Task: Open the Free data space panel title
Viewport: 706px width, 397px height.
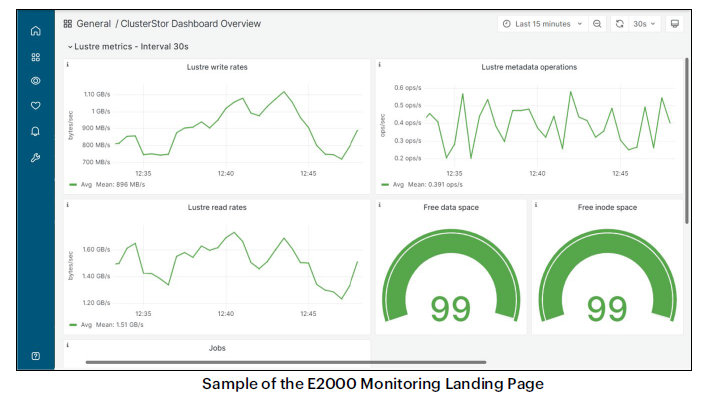Action: (x=451, y=208)
